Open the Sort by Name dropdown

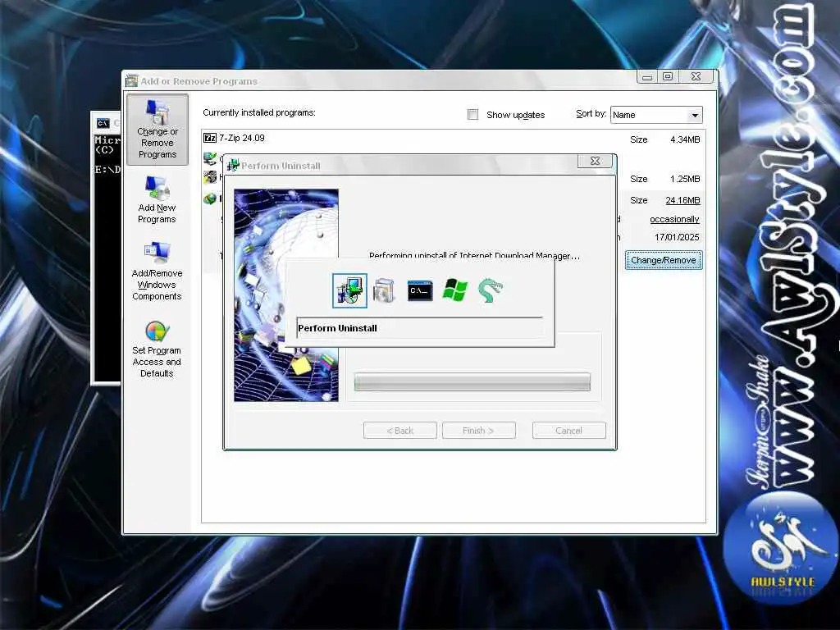(x=656, y=115)
